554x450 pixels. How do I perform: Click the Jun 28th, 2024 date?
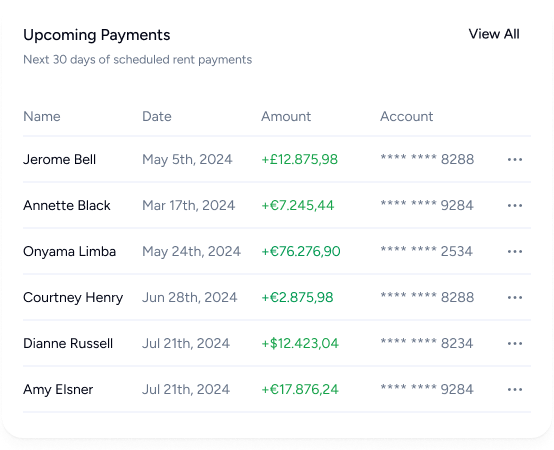[x=189, y=297]
